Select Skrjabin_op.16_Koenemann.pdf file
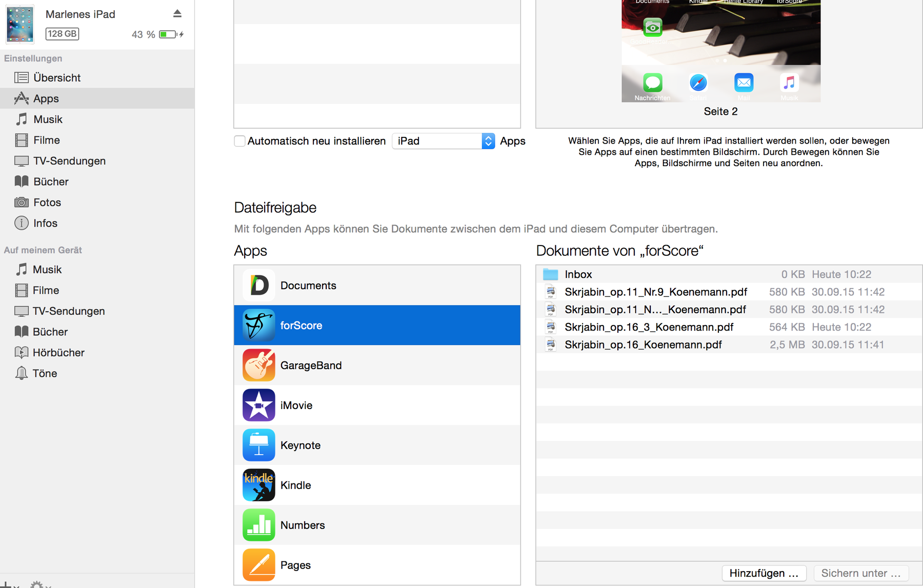The width and height of the screenshot is (923, 588). coord(729,344)
